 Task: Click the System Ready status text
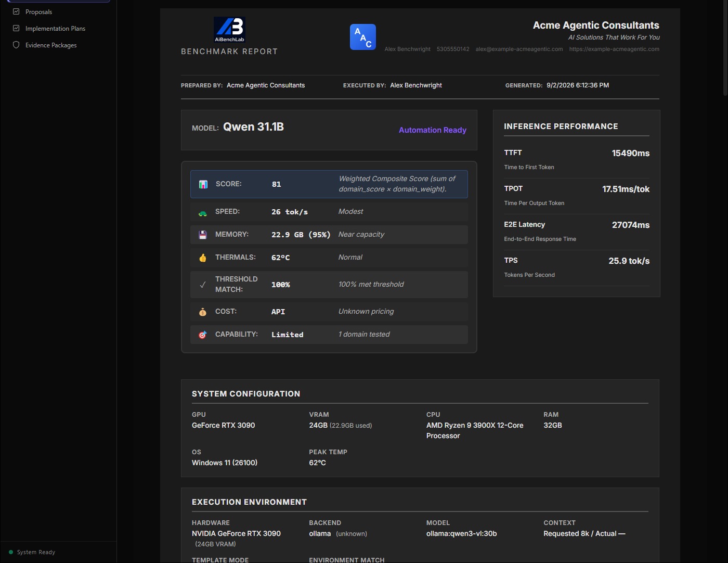pos(36,552)
